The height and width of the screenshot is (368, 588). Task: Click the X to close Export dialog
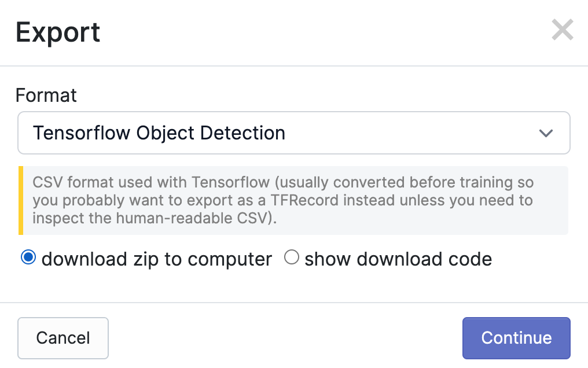[562, 30]
